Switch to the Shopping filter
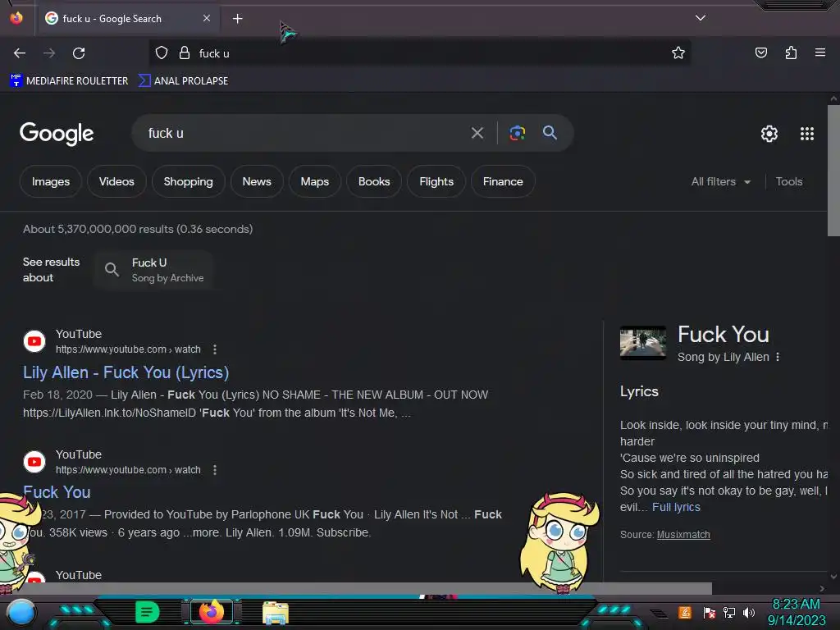 point(188,181)
